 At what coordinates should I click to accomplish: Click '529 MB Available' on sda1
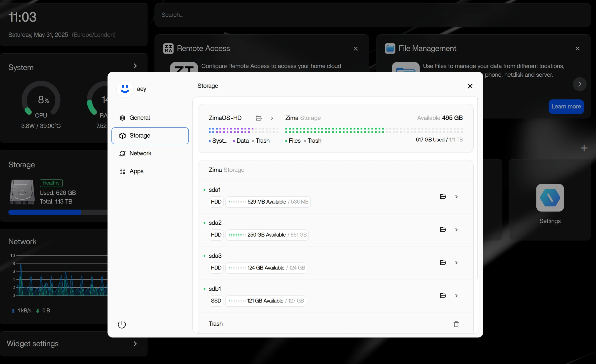click(267, 202)
